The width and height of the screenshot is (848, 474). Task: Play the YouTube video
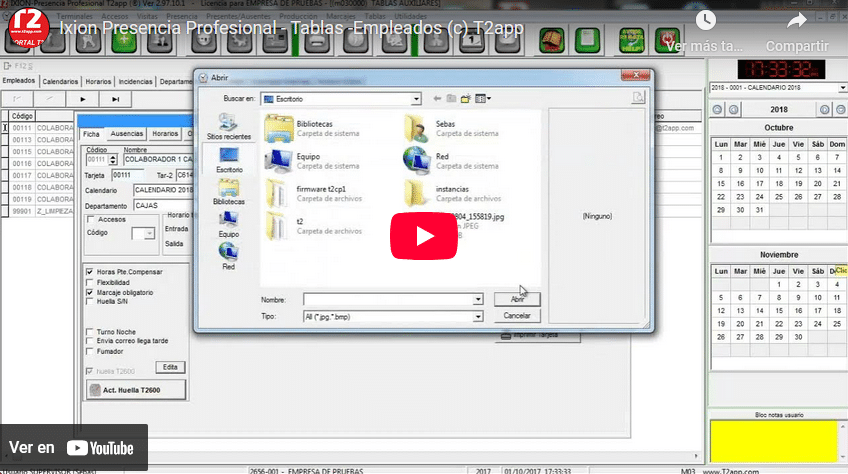423,236
